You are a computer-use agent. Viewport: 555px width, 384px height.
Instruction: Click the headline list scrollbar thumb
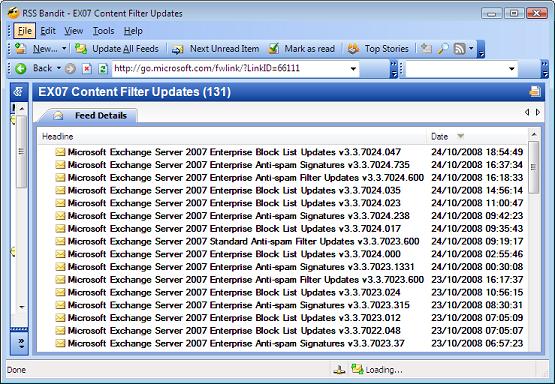(x=533, y=167)
